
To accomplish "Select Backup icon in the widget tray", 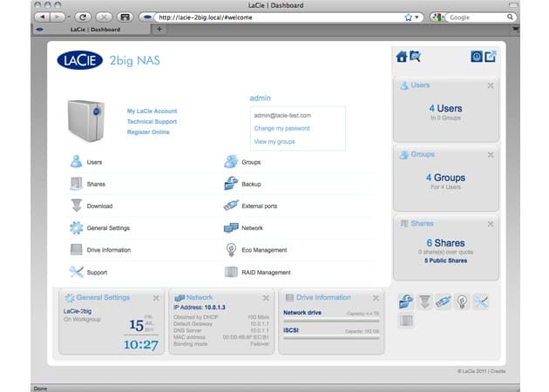I will coord(406,301).
